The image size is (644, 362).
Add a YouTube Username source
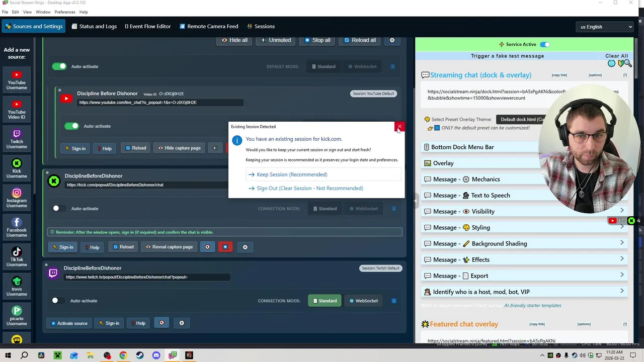pos(17,79)
